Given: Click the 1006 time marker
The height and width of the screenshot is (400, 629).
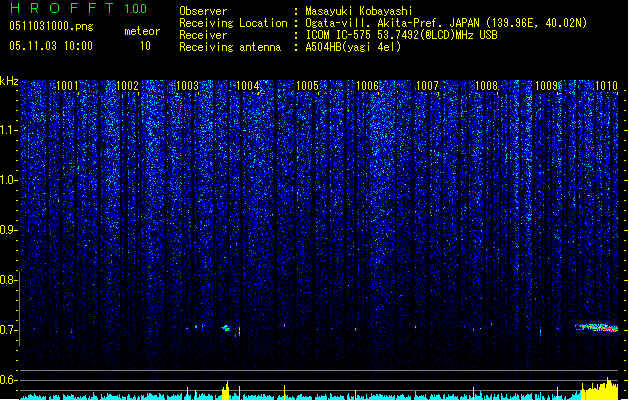Looking at the screenshot, I should pyautogui.click(x=367, y=86).
